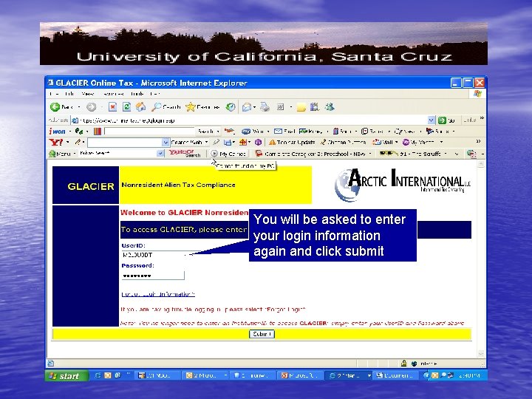Click the Mail envelope toolbar icon

pos(247,108)
